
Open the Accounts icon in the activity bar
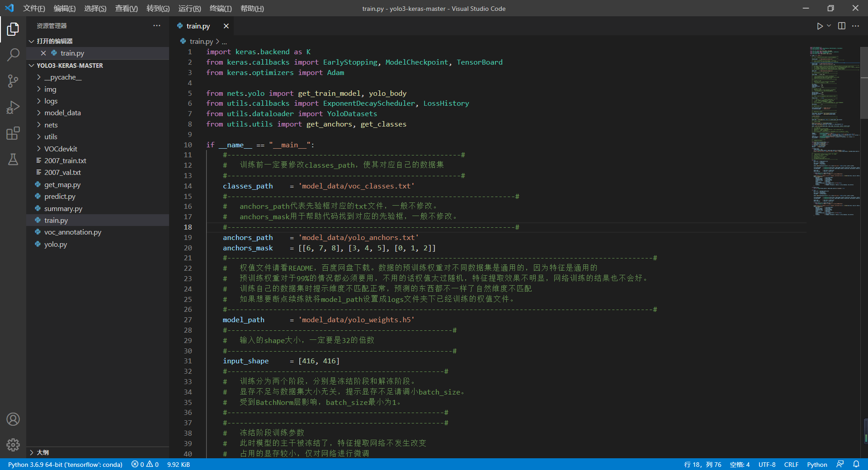(13, 419)
